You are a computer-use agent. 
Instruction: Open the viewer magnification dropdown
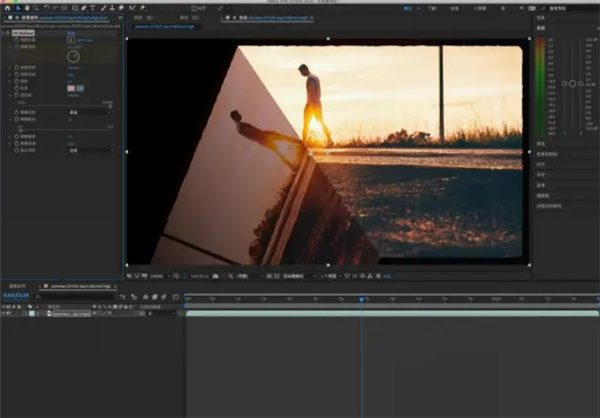tap(160, 276)
